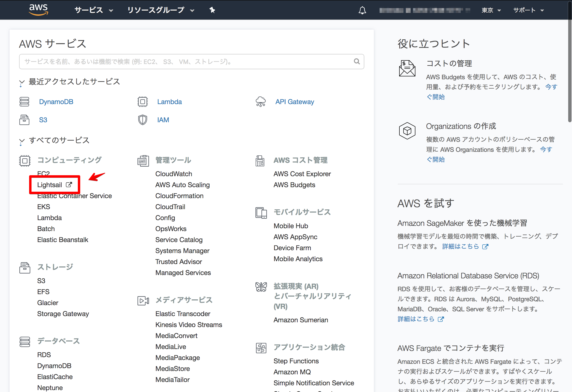Image resolution: width=572 pixels, height=392 pixels.
Task: Click the 管理ツール category icon
Action: (143, 161)
